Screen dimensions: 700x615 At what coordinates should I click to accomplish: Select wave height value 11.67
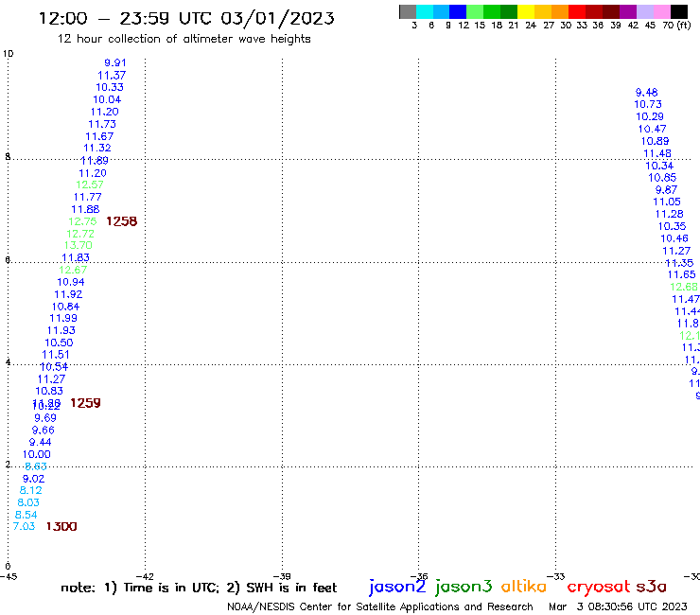tap(99, 136)
